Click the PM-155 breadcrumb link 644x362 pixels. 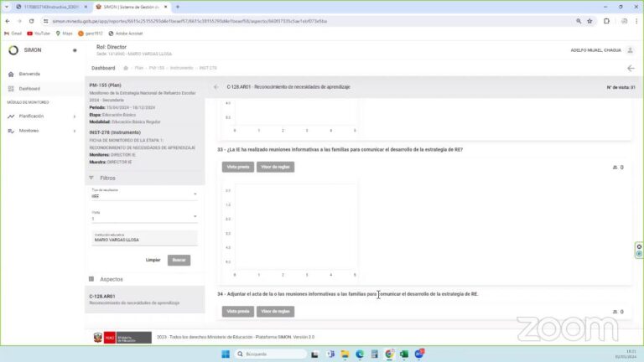(157, 68)
